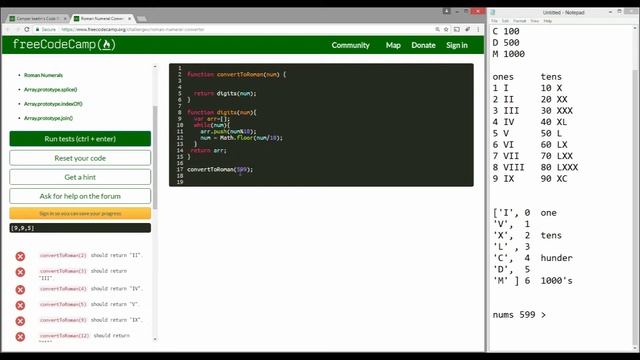Click the cast icon in the Chrome toolbar
The height and width of the screenshot is (360, 640).
tap(457, 29)
